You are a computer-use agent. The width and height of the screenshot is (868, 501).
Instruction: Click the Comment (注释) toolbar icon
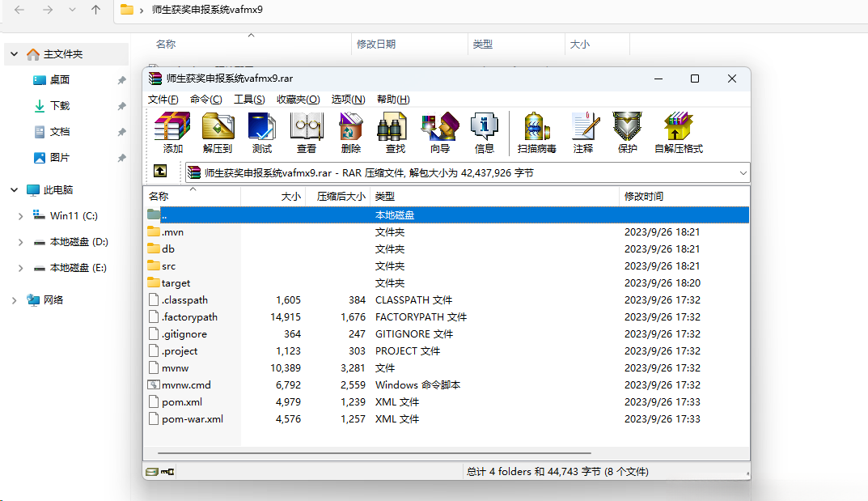583,132
